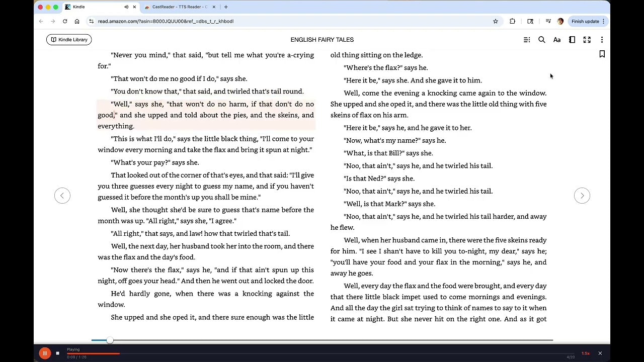The width and height of the screenshot is (644, 362).
Task: Change the 1.5x playback speed
Action: (585, 353)
